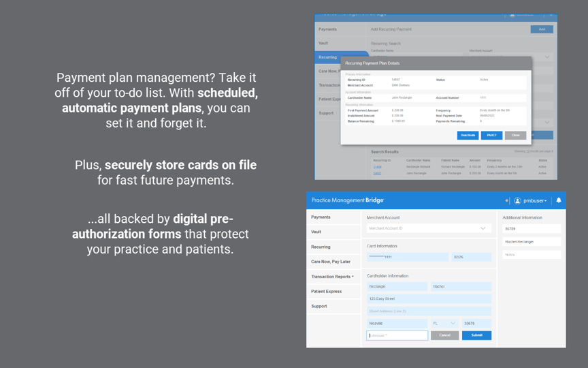Click 'Rectangle Richard' in the search results
This screenshot has height=368, width=588.
418,167
